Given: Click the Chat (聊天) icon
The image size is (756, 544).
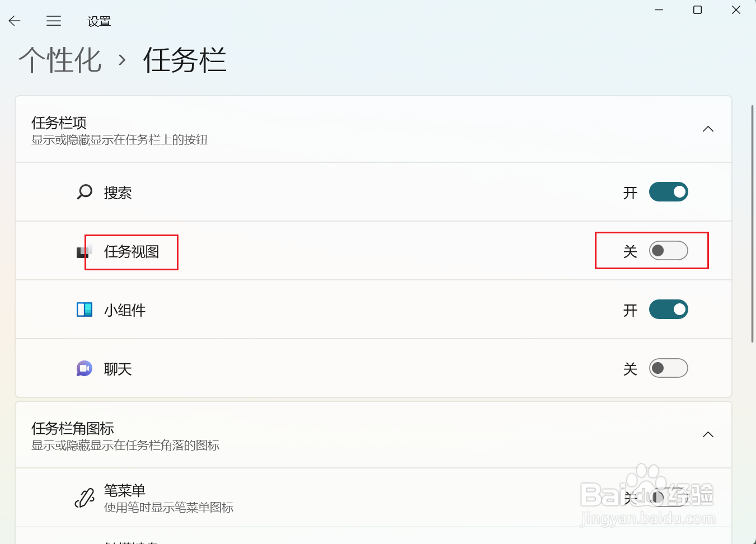Looking at the screenshot, I should pyautogui.click(x=84, y=368).
